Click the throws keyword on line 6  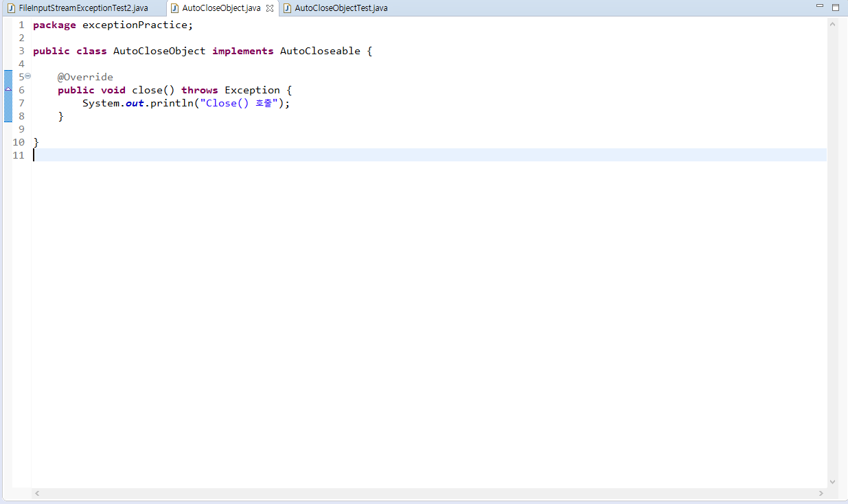point(200,90)
